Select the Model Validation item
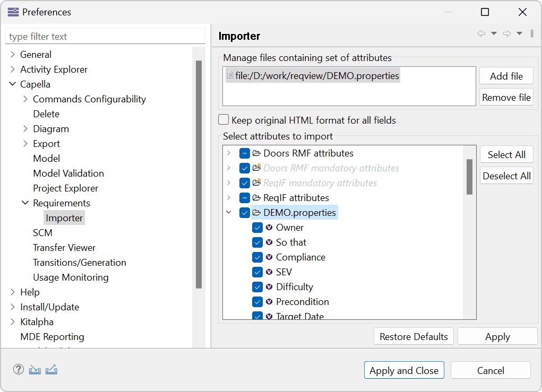542x392 pixels. pyautogui.click(x=68, y=173)
